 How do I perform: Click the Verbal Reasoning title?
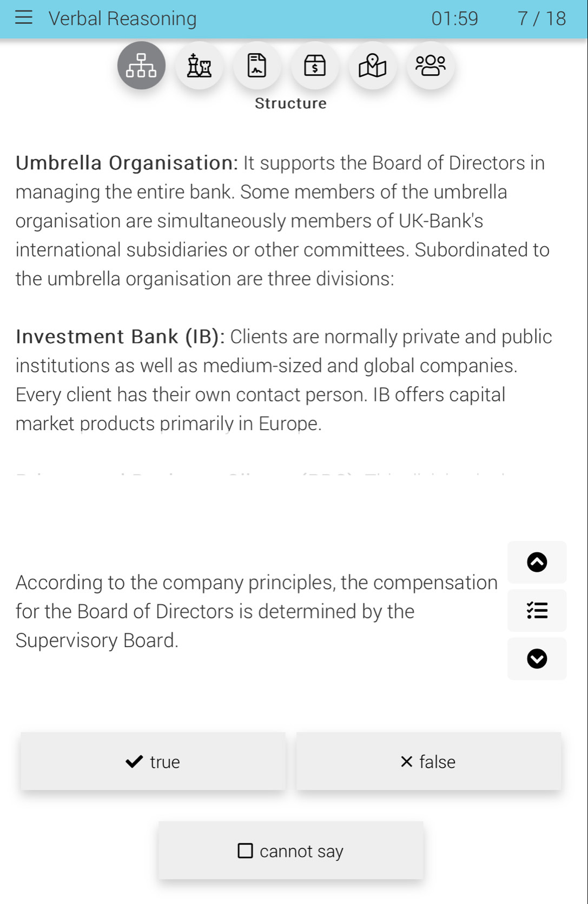(123, 18)
